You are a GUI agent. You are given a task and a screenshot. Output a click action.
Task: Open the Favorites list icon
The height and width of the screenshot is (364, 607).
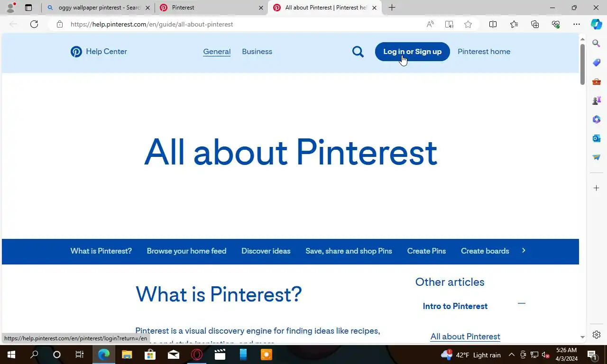pos(514,24)
